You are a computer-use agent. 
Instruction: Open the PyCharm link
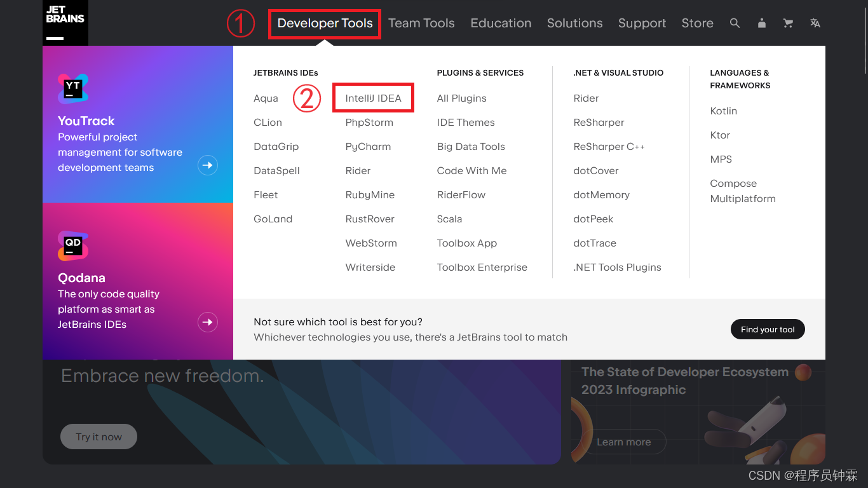click(x=368, y=147)
